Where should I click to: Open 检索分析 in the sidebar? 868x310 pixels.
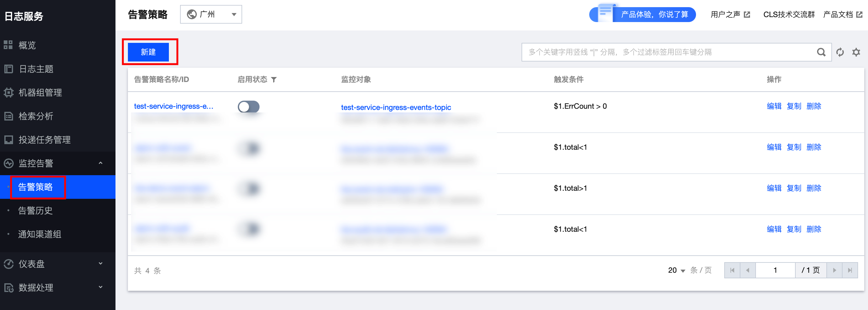click(36, 116)
